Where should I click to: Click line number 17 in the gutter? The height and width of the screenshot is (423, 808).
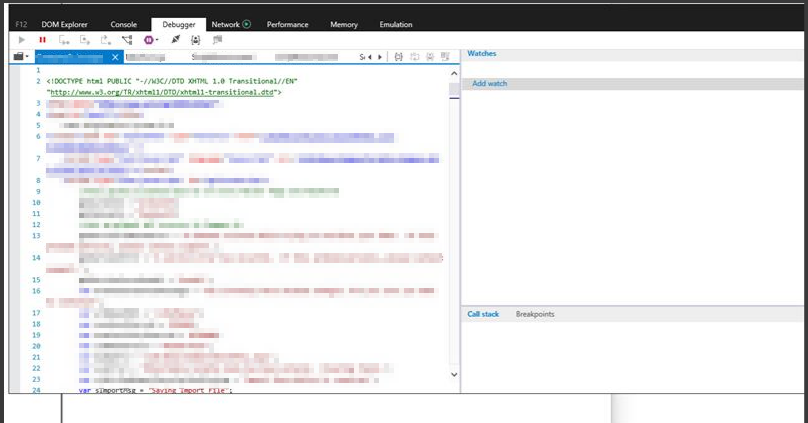pos(36,313)
